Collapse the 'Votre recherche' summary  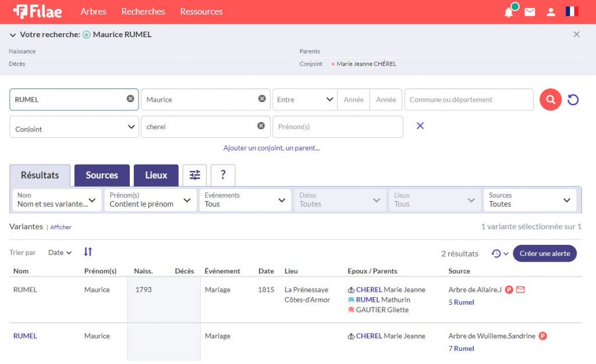coord(13,35)
